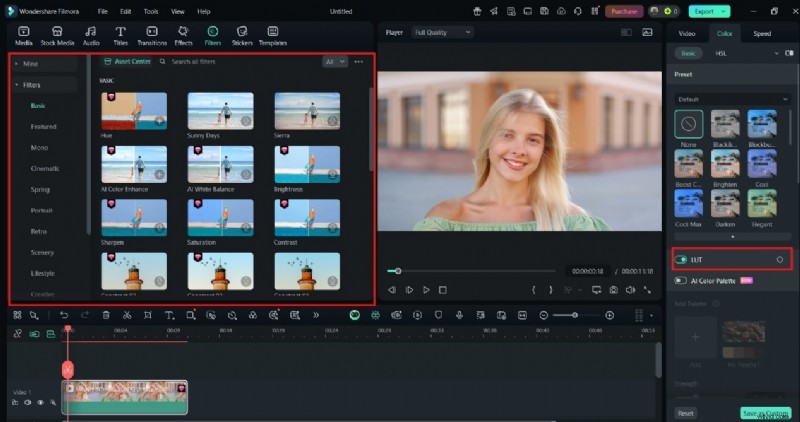
Task: Click the cloud upload icon
Action: pos(561,11)
